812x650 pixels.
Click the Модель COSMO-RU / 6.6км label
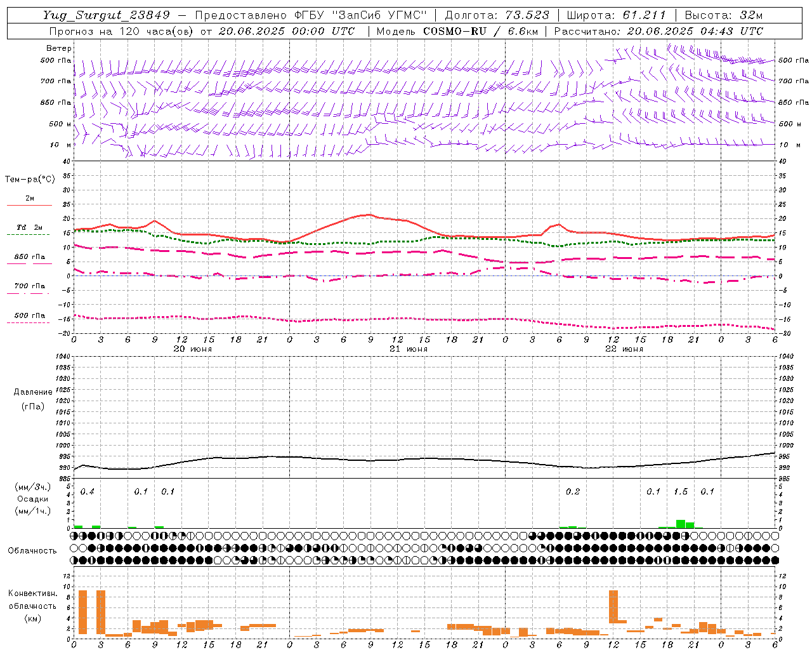click(x=457, y=31)
